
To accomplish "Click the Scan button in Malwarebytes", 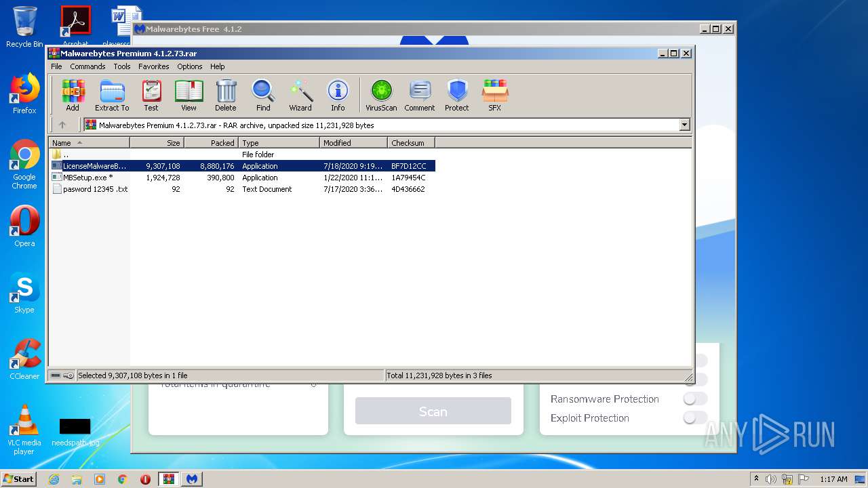I will [433, 411].
